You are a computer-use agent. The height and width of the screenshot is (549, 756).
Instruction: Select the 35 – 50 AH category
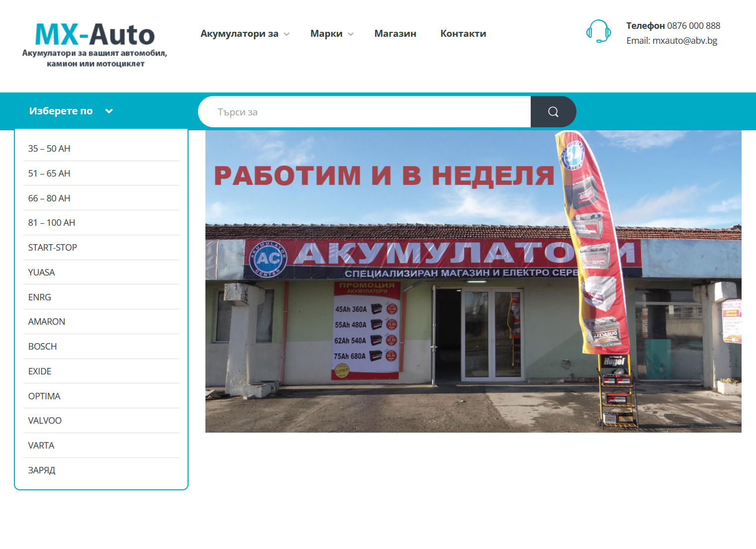[x=101, y=149]
